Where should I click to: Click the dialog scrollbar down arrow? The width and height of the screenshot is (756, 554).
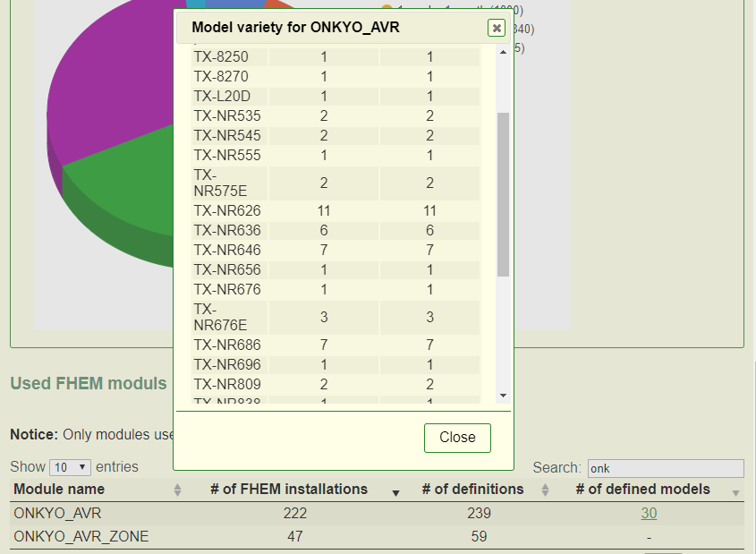(x=504, y=396)
